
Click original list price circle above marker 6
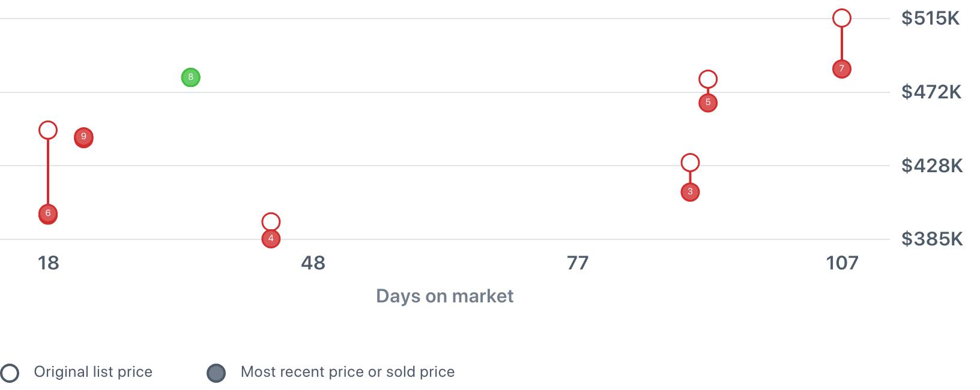point(48,130)
